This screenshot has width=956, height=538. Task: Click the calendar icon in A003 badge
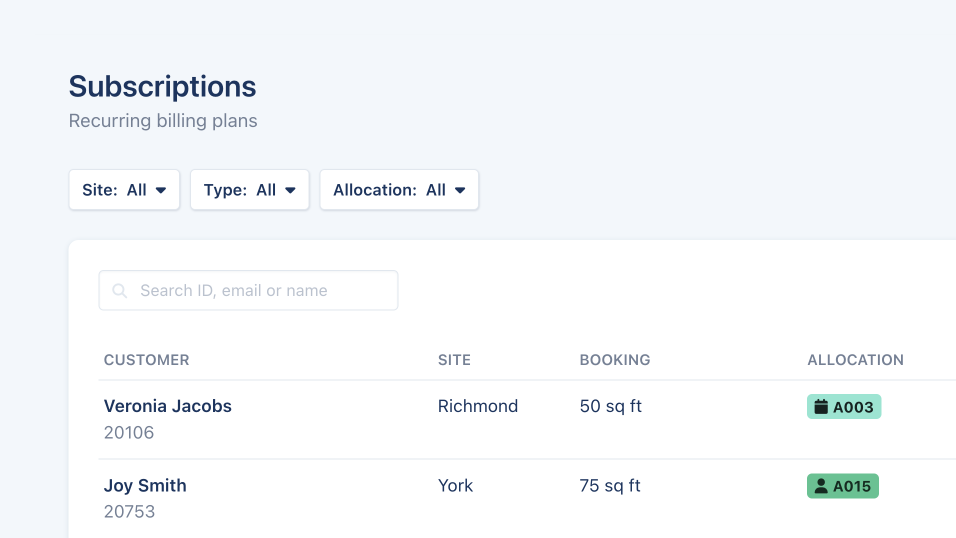(821, 407)
